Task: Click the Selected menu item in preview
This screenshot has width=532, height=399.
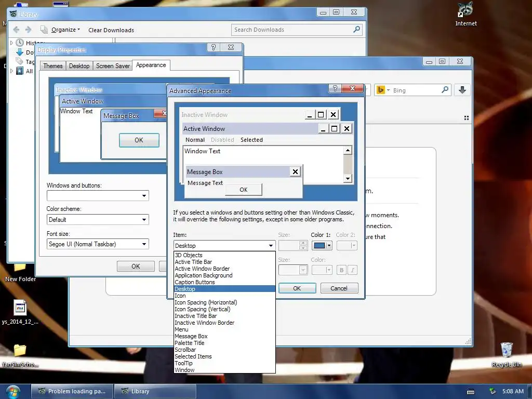Action: pyautogui.click(x=251, y=140)
